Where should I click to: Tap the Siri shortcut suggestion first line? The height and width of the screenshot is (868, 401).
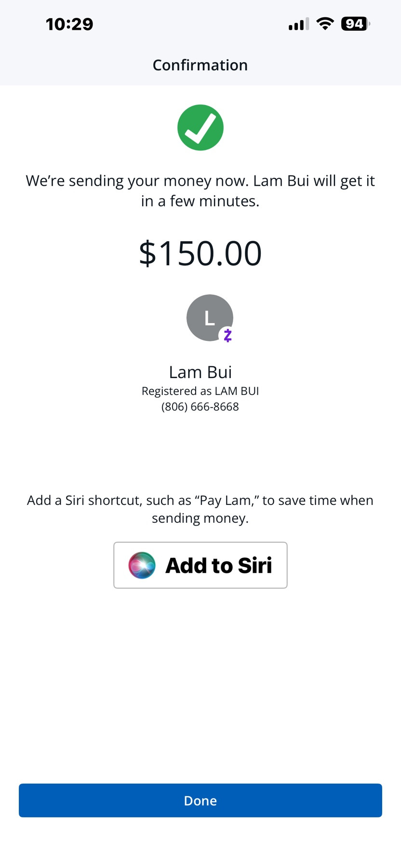coord(200,501)
